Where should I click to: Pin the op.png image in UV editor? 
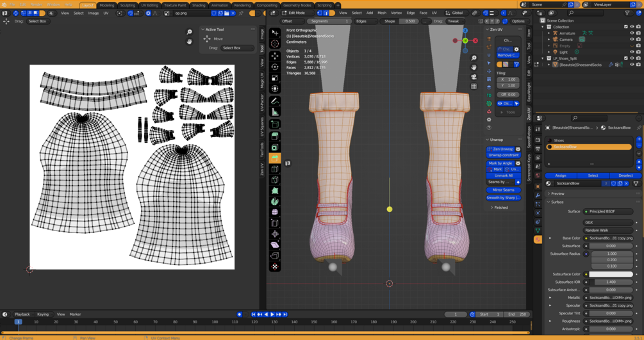pyautogui.click(x=241, y=13)
